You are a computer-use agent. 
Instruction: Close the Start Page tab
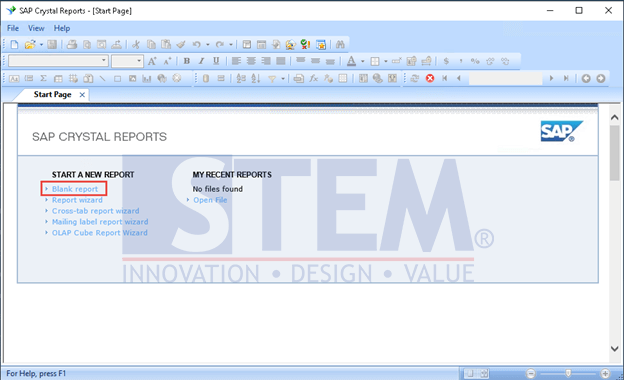click(x=82, y=95)
